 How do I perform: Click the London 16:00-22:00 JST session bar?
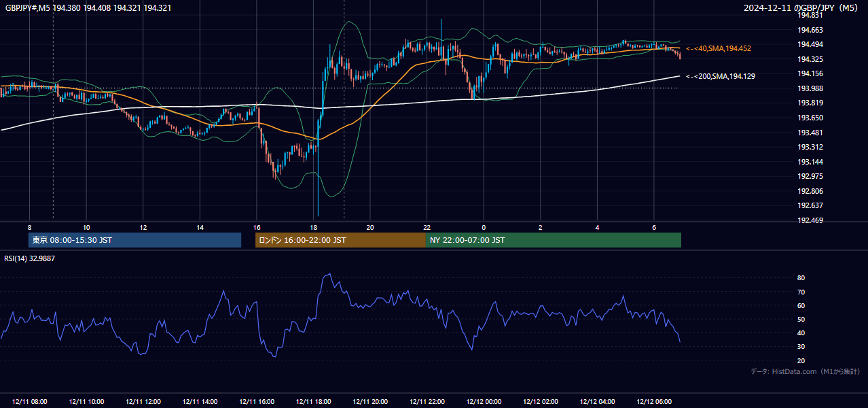340,240
